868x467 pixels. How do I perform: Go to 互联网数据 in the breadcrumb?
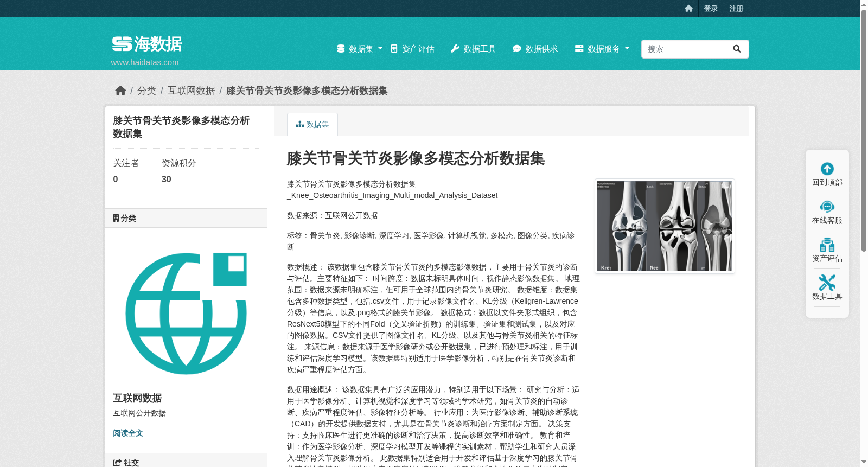(x=191, y=91)
